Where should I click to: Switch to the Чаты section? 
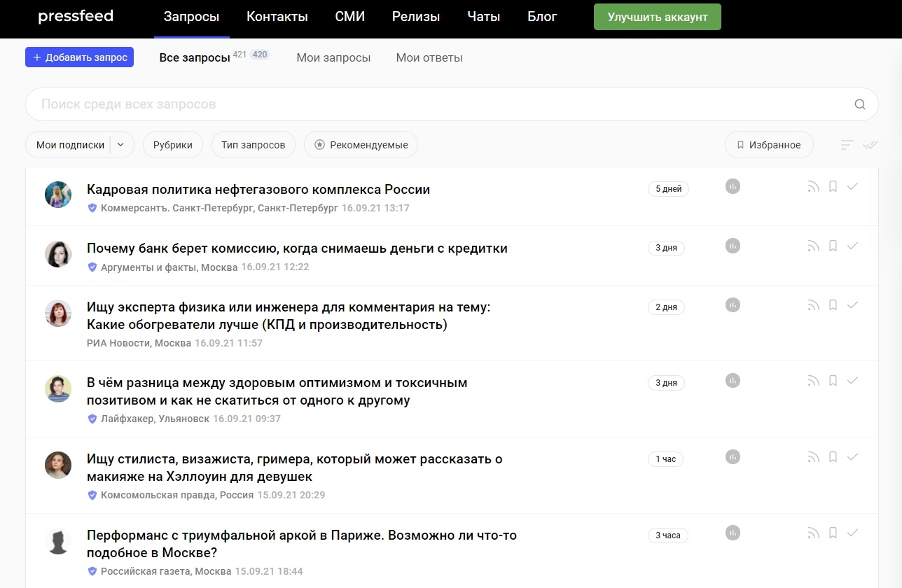(484, 17)
